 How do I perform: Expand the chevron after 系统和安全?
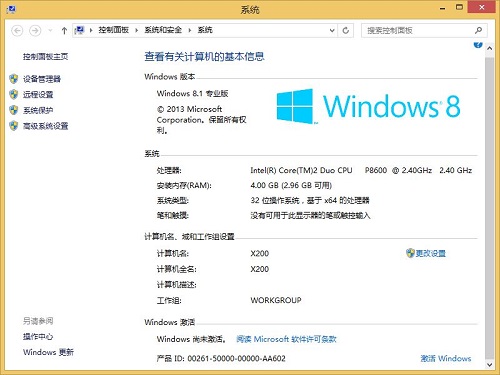190,31
